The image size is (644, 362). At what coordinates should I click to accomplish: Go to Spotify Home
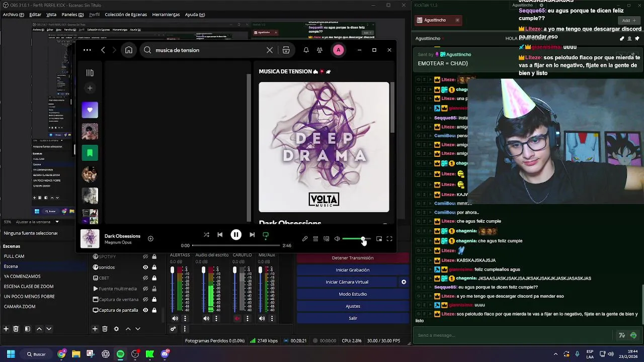[129, 50]
